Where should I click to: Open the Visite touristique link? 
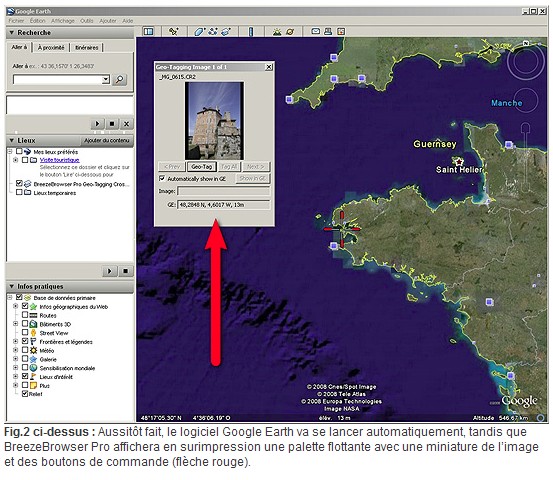(x=60, y=160)
